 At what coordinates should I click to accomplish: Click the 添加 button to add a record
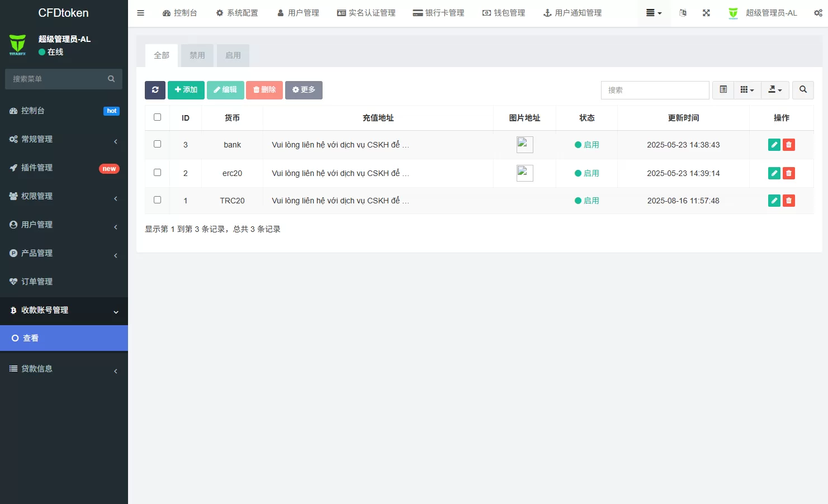click(186, 89)
